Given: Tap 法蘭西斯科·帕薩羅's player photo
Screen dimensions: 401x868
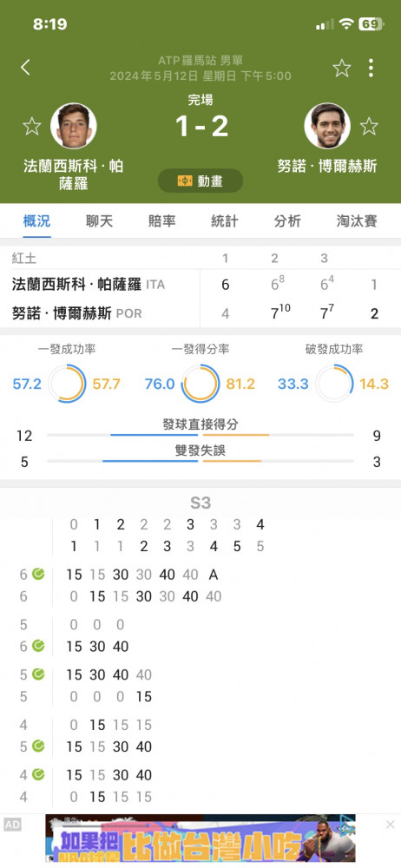Looking at the screenshot, I should (74, 126).
